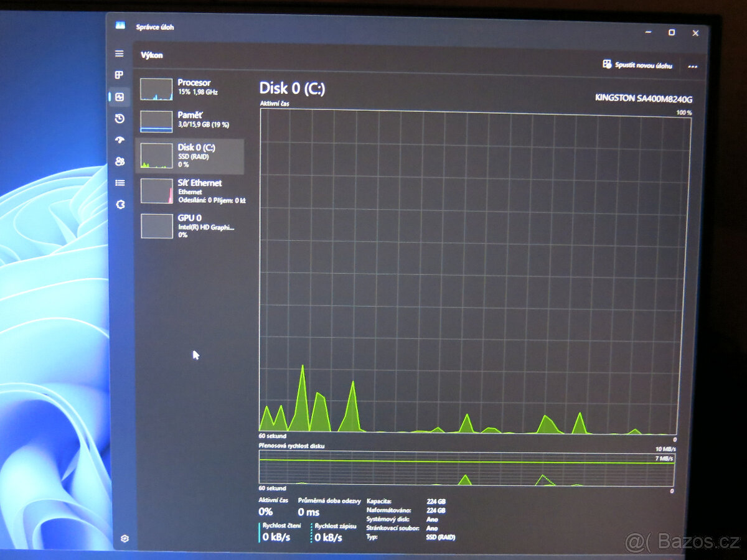
Task: Open the Processes page from sidebar
Action: click(119, 75)
